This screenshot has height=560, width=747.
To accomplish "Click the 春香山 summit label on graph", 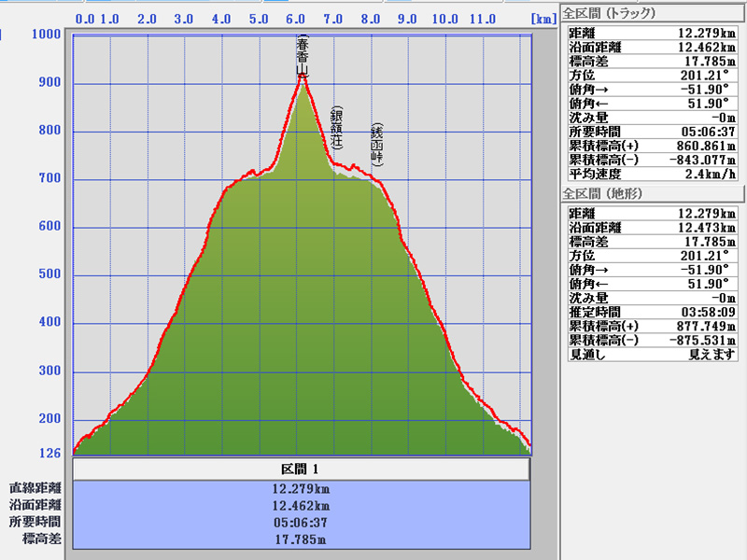I will point(301,57).
